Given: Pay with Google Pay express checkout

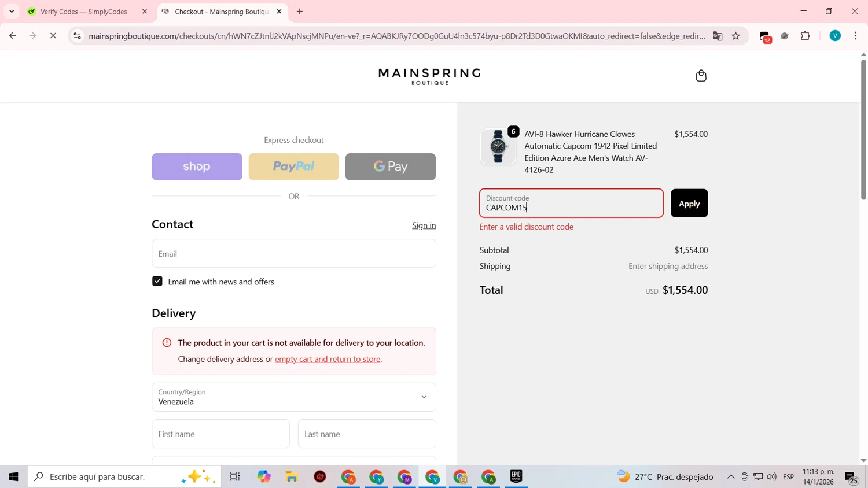Looking at the screenshot, I should 391,167.
